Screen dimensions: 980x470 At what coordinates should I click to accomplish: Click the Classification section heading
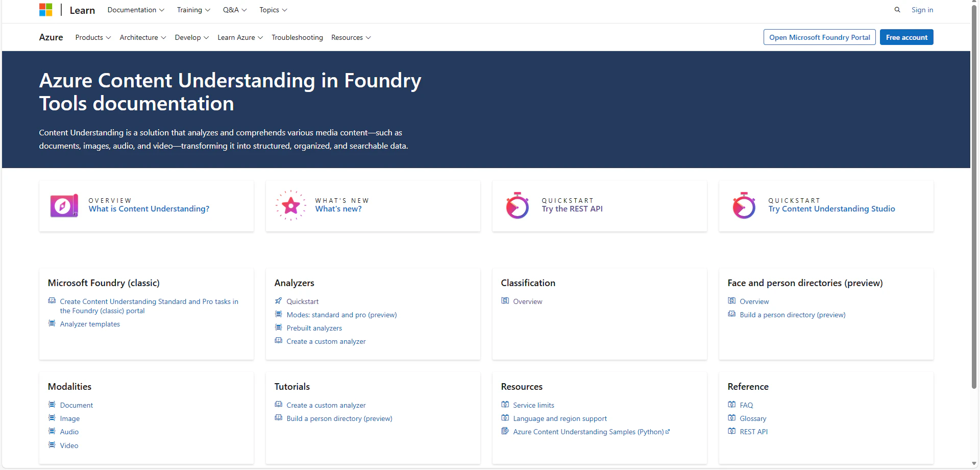tap(528, 283)
